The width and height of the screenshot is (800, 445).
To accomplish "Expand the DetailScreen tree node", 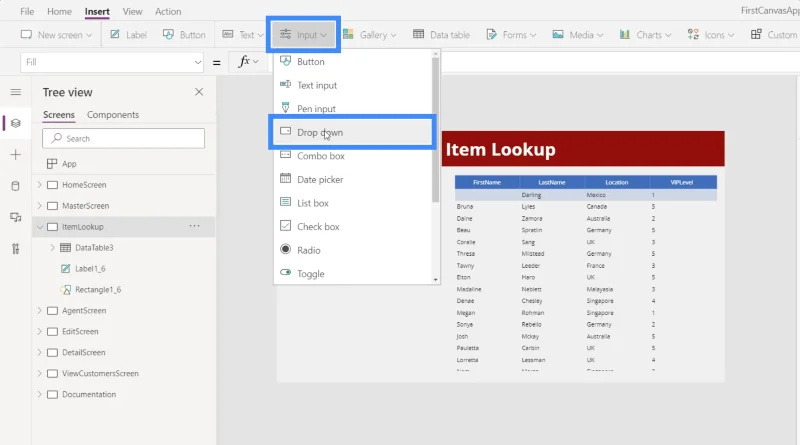I will [40, 352].
